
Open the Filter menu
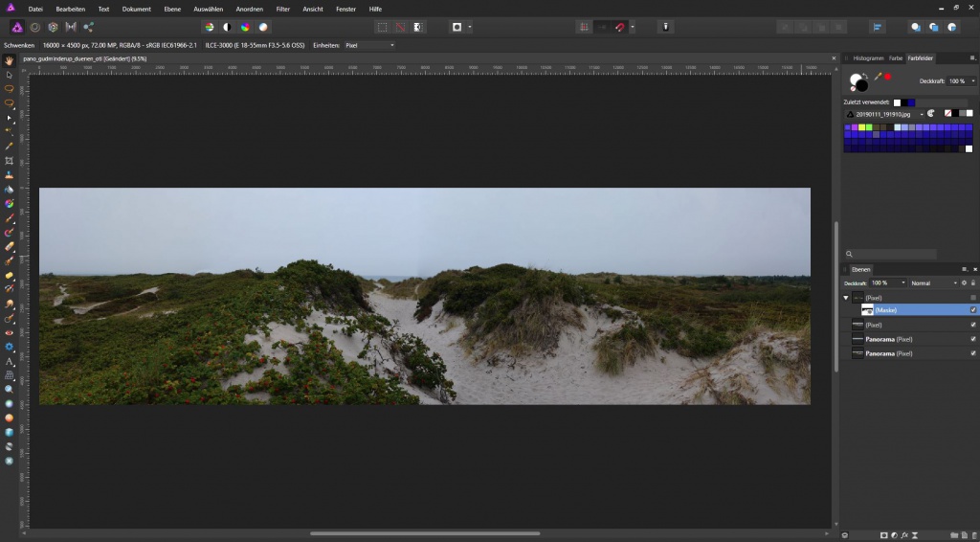tap(283, 10)
